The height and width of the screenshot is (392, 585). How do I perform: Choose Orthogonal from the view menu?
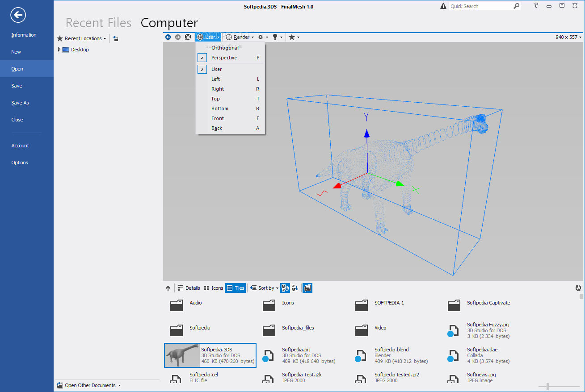click(231, 48)
